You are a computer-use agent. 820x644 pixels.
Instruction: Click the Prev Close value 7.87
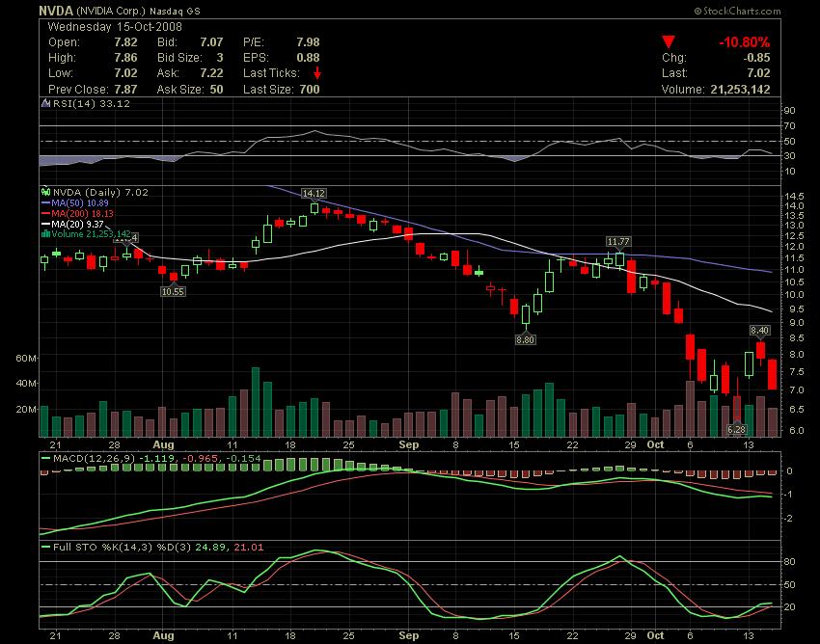[125, 89]
